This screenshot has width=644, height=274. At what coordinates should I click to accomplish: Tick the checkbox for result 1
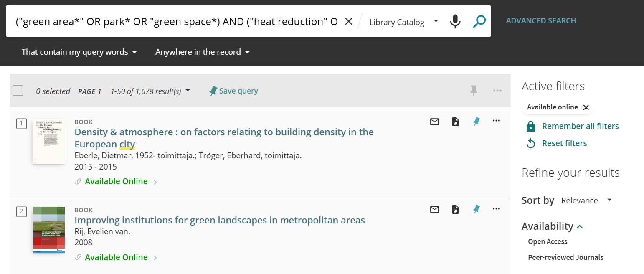tap(21, 123)
